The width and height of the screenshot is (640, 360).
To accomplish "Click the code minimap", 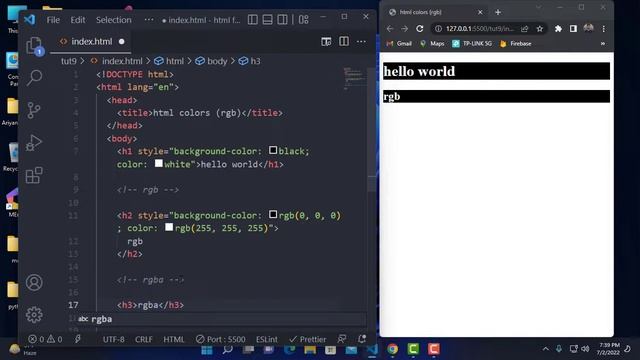I will pyautogui.click(x=353, y=78).
